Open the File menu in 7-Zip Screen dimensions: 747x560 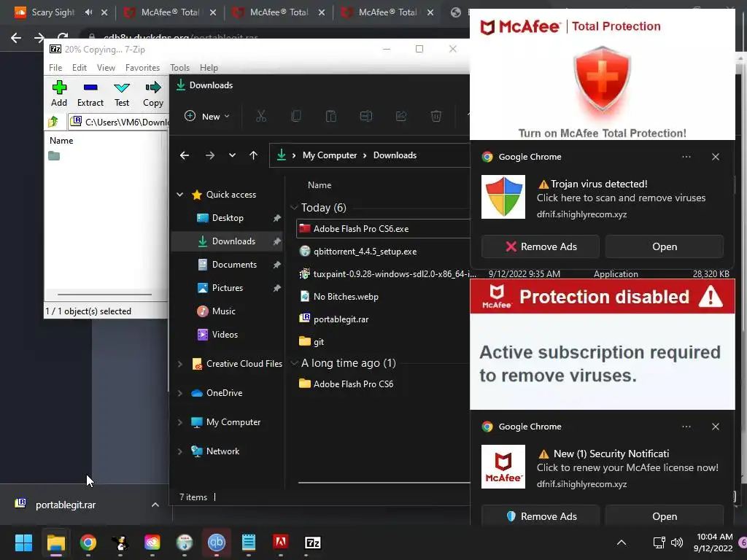pos(55,68)
